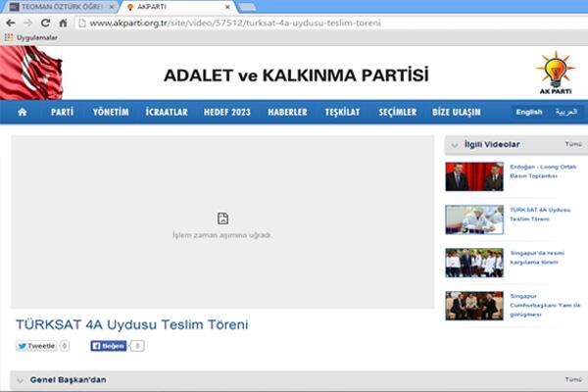The image size is (588, 392).
Task: Close the AKPARTİ browser tab
Action: click(x=227, y=7)
